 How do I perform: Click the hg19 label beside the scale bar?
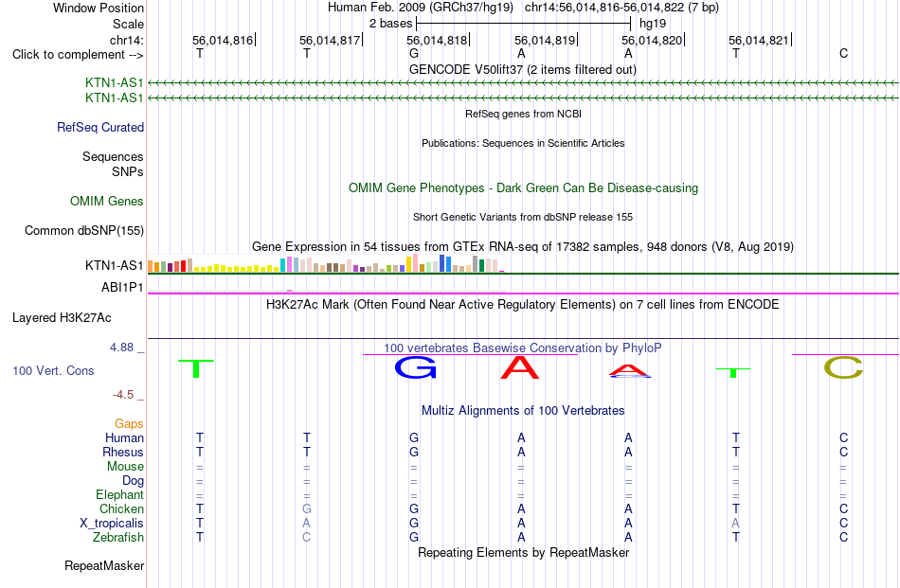tap(653, 24)
